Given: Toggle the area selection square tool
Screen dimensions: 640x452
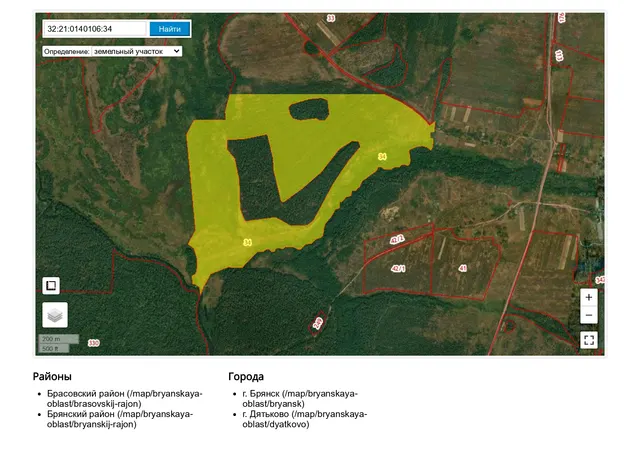Looking at the screenshot, I should (x=51, y=285).
